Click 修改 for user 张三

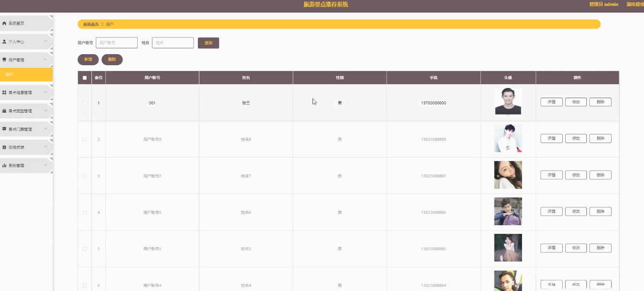click(576, 102)
